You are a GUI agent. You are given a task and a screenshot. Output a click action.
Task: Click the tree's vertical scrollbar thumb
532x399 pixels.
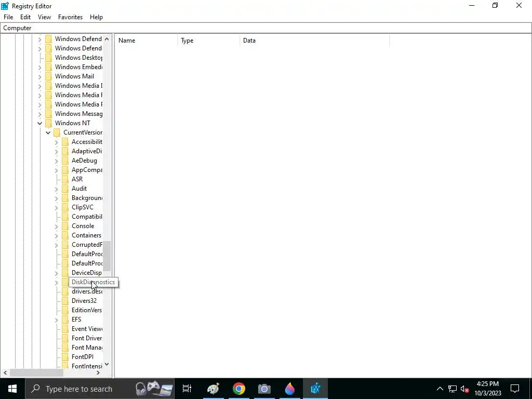point(107,256)
